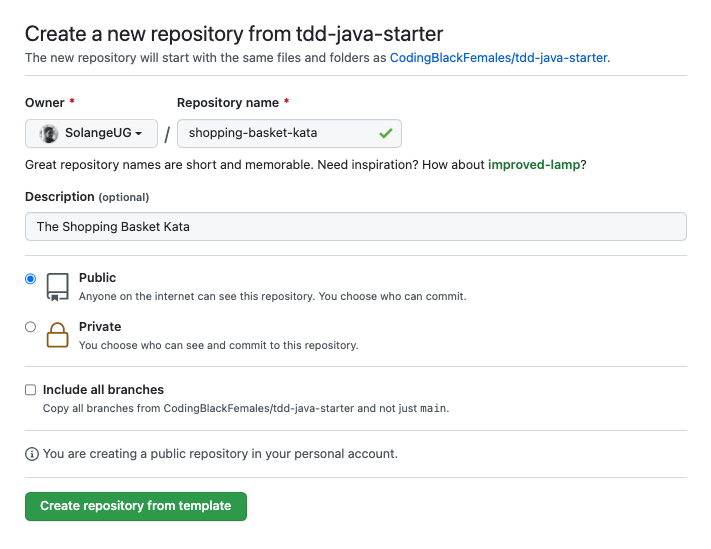The image size is (711, 549).
Task: Open CodingBlackFemales/tdd-java-starter template link
Action: point(498,58)
